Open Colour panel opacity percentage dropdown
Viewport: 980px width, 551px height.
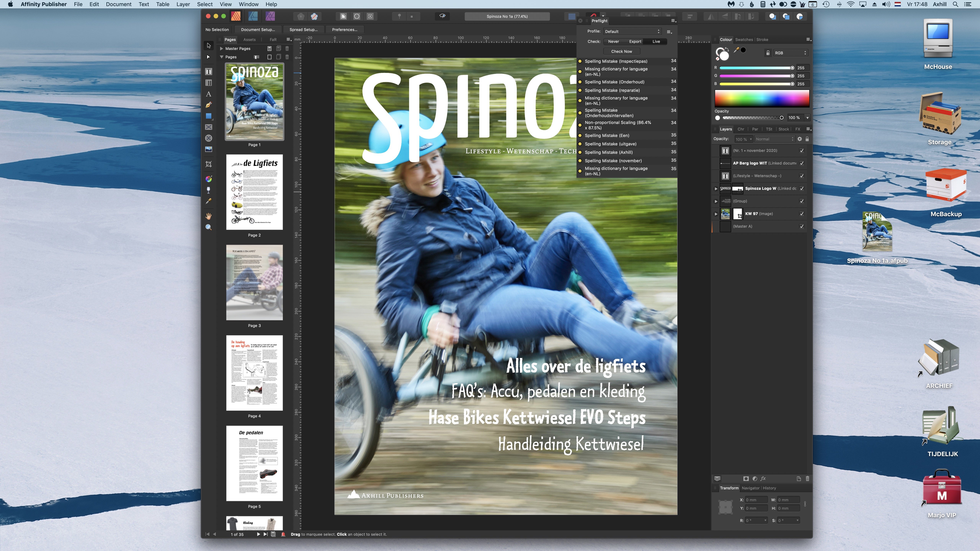coord(807,118)
